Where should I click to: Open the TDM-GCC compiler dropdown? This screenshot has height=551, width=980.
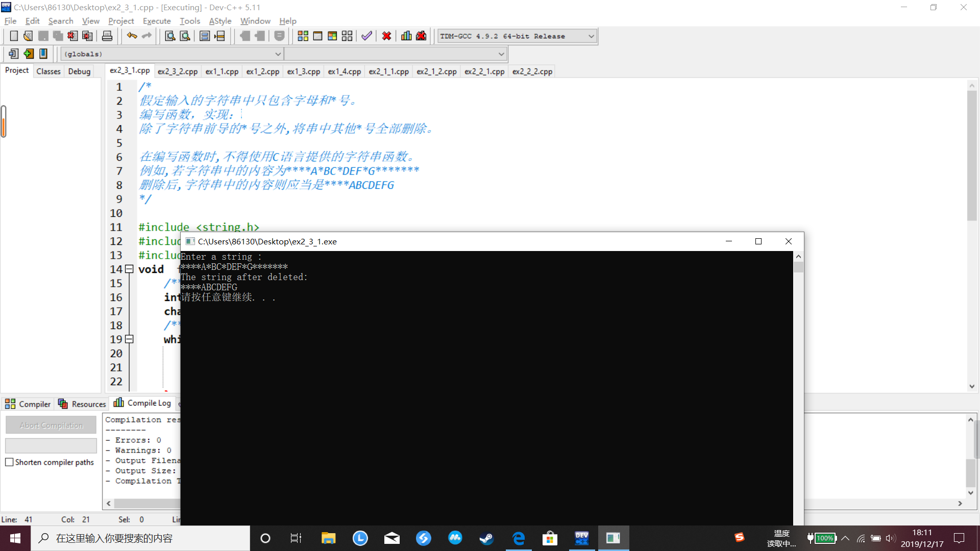click(591, 36)
